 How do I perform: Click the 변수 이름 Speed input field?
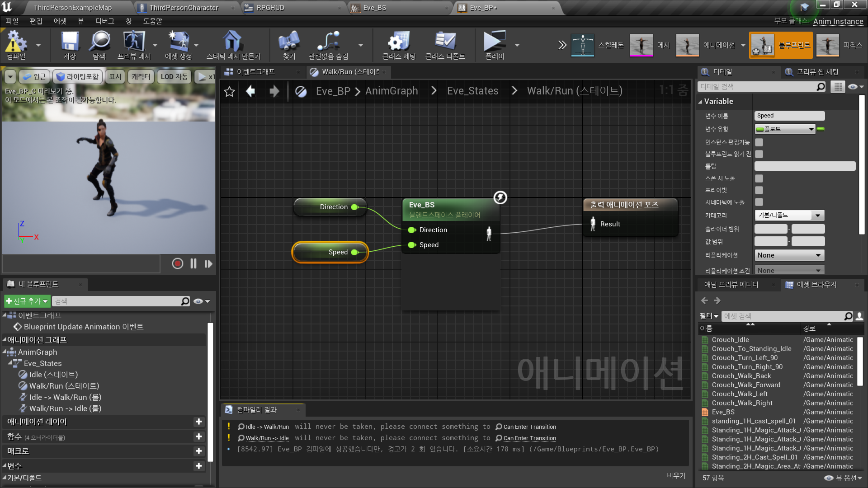[x=789, y=116]
